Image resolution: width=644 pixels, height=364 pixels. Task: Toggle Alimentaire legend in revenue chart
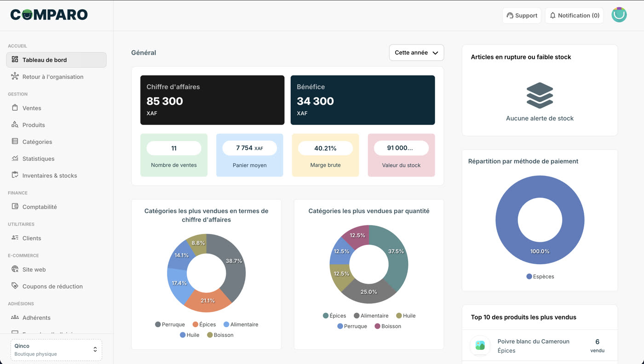click(241, 324)
